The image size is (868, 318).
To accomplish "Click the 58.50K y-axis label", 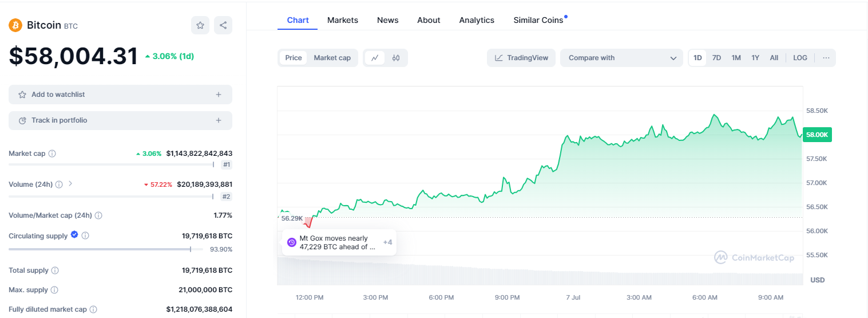I will tap(817, 111).
